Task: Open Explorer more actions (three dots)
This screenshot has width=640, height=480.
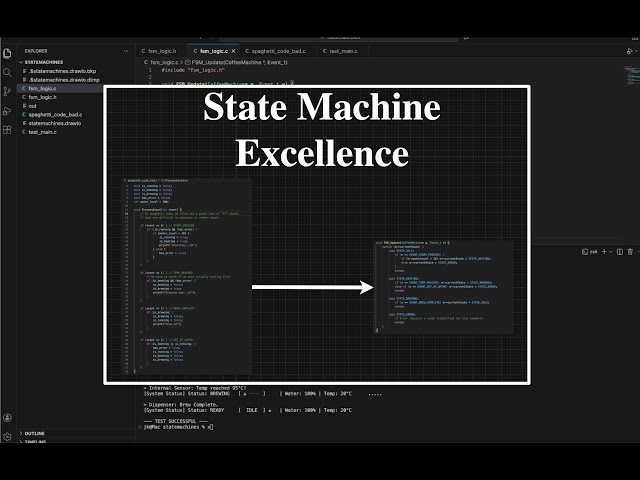Action: [x=126, y=51]
